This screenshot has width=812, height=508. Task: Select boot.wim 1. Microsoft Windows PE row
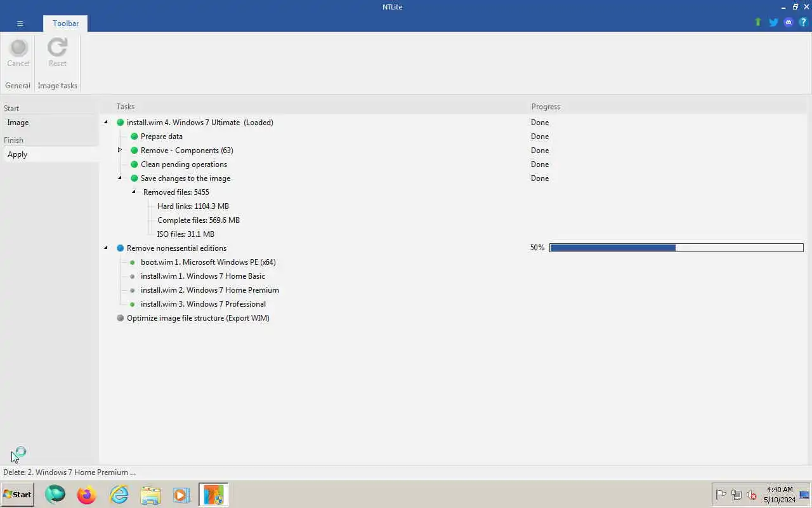click(x=208, y=262)
